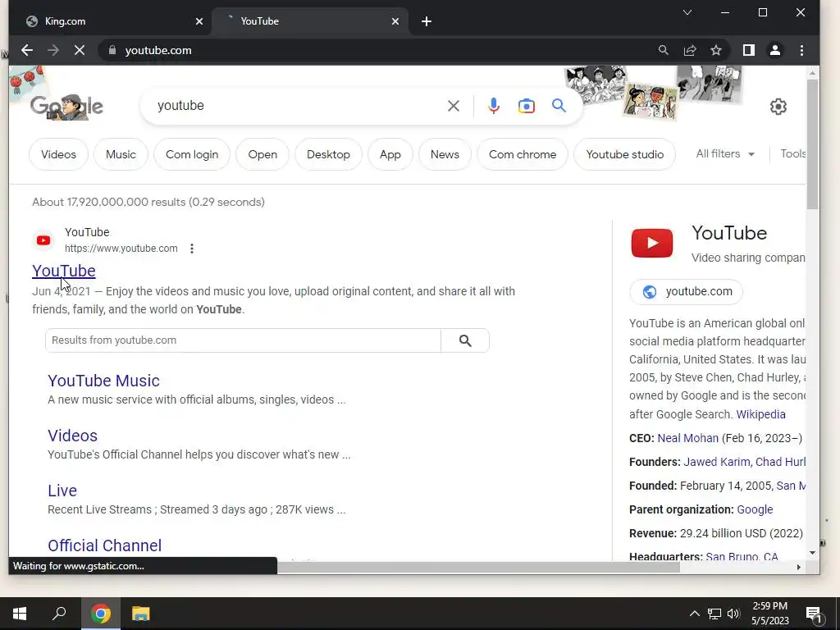Click the zoom magnifier in address bar
This screenshot has height=630, width=840.
tap(663, 50)
